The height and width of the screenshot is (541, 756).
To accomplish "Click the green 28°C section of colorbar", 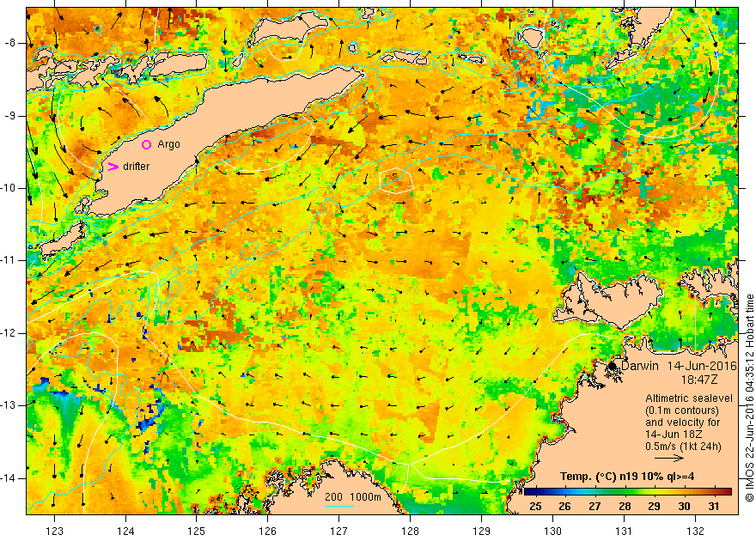I will (x=625, y=492).
